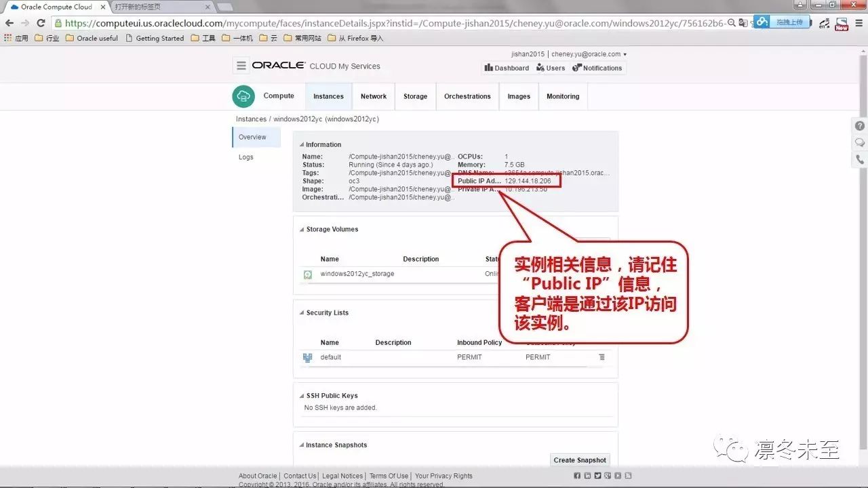Switch to the Storage tab
The height and width of the screenshot is (488, 868).
(416, 96)
